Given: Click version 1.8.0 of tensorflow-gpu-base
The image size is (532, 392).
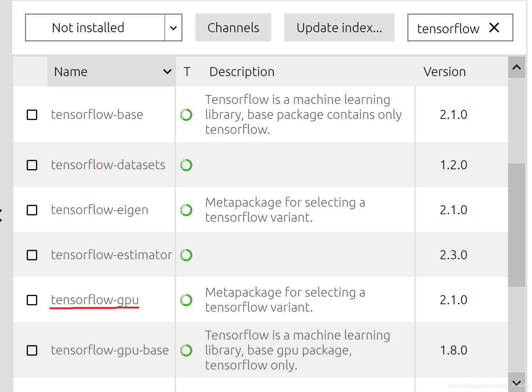Looking at the screenshot, I should coord(453,350).
